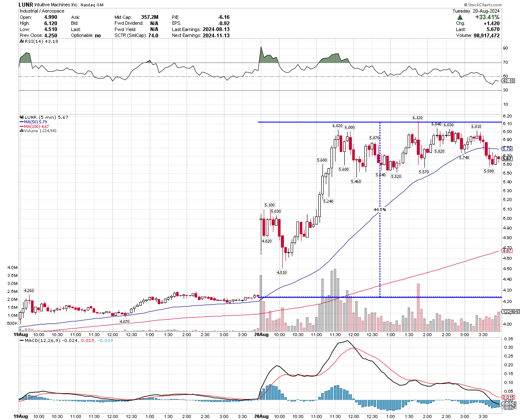Select the SCTR (SmlCap) value 74.0
This screenshot has width=520, height=420.
(153, 36)
